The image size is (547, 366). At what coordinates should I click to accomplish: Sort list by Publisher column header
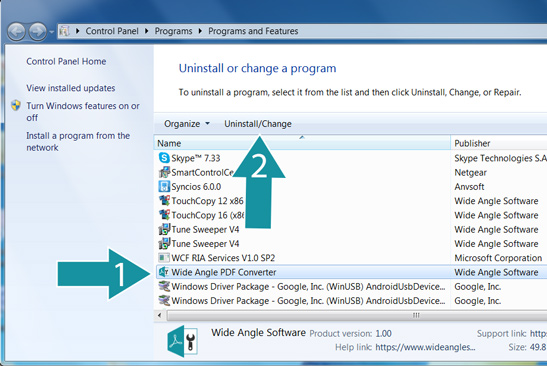point(499,143)
